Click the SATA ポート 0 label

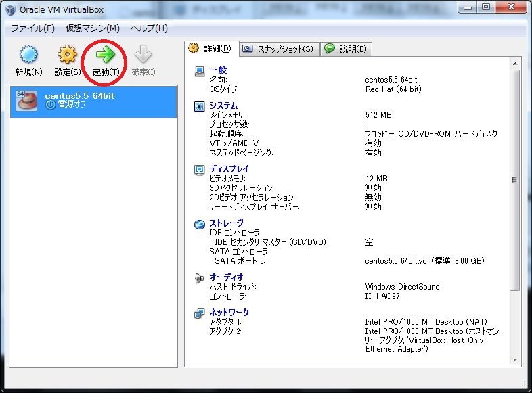point(240,260)
